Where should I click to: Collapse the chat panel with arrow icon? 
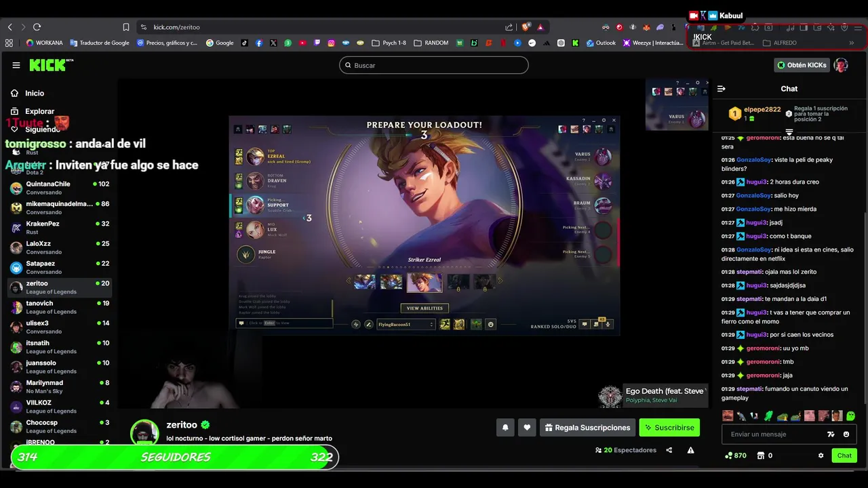722,89
